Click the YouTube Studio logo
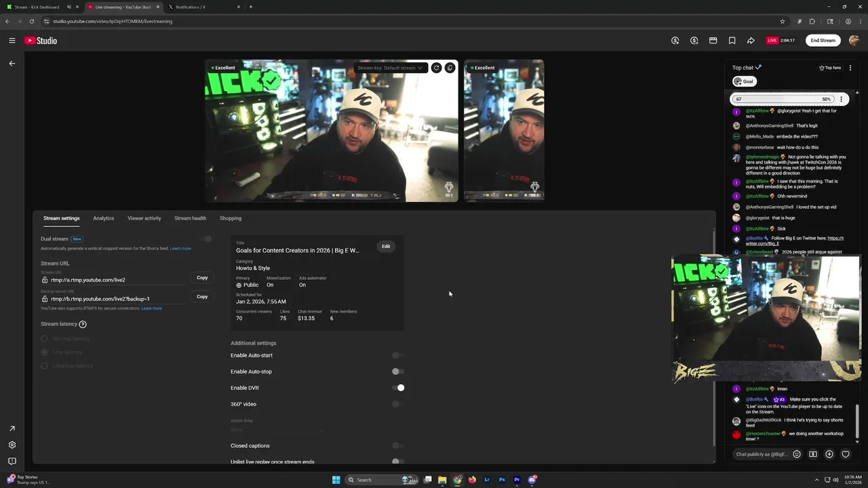This screenshot has height=488, width=868. coord(41,41)
